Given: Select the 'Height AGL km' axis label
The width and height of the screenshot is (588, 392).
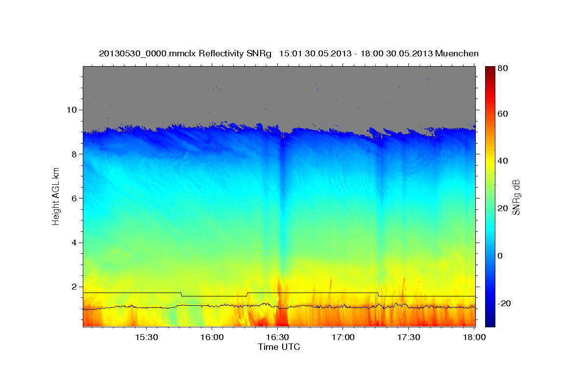Looking at the screenshot, I should [x=56, y=196].
